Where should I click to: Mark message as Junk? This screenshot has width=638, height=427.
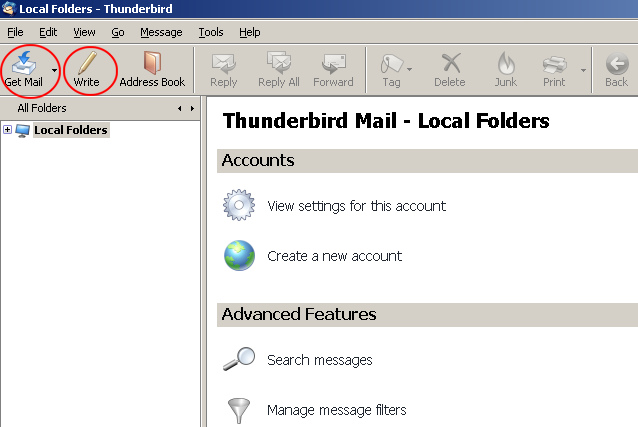506,70
